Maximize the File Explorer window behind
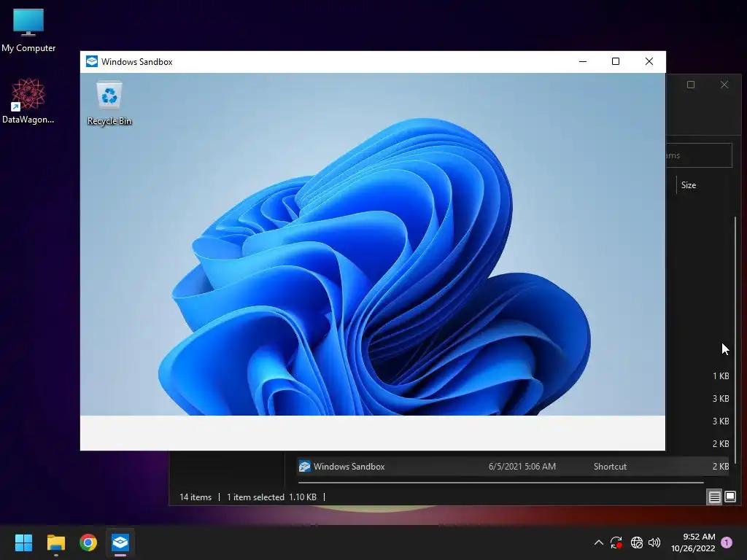 point(691,85)
